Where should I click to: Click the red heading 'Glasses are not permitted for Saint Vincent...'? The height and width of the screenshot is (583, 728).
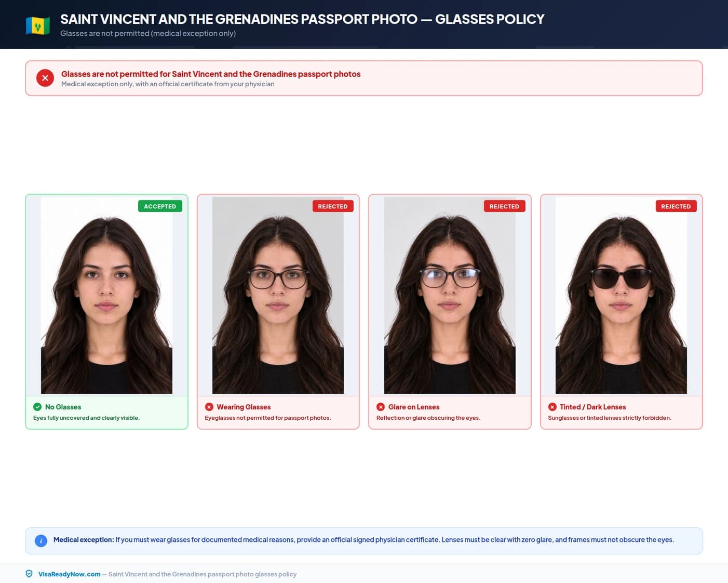tap(211, 74)
